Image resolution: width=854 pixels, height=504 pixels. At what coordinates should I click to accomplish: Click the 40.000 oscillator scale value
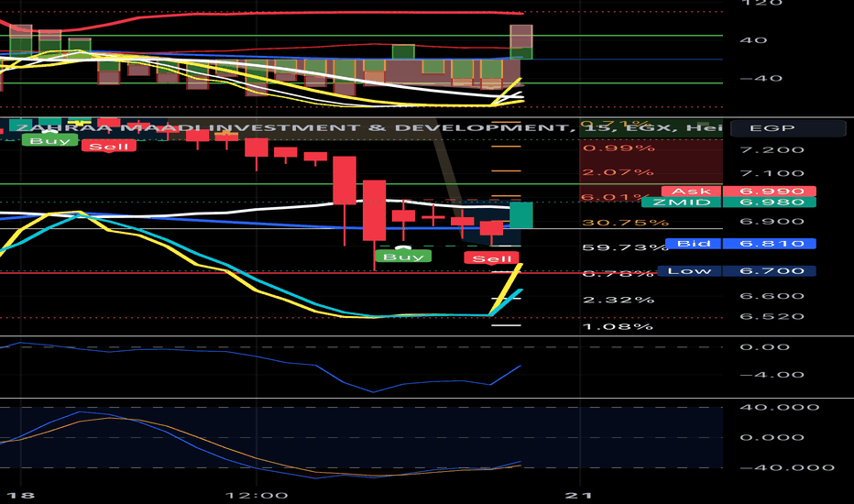click(780, 407)
